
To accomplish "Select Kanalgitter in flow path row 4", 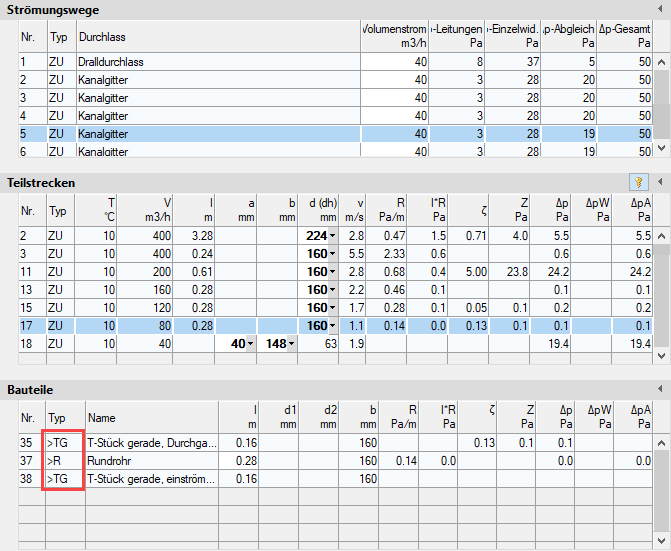I will (219, 116).
